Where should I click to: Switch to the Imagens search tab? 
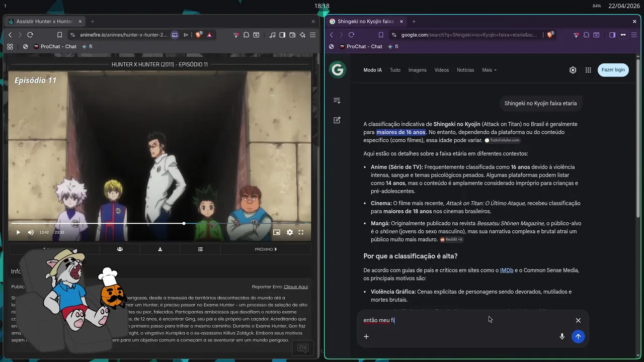417,70
